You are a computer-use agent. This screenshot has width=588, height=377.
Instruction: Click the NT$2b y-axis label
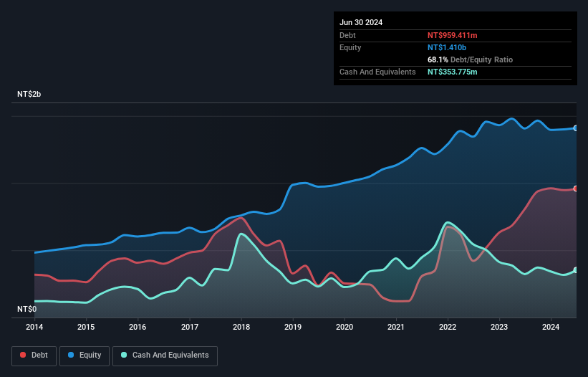(x=29, y=94)
